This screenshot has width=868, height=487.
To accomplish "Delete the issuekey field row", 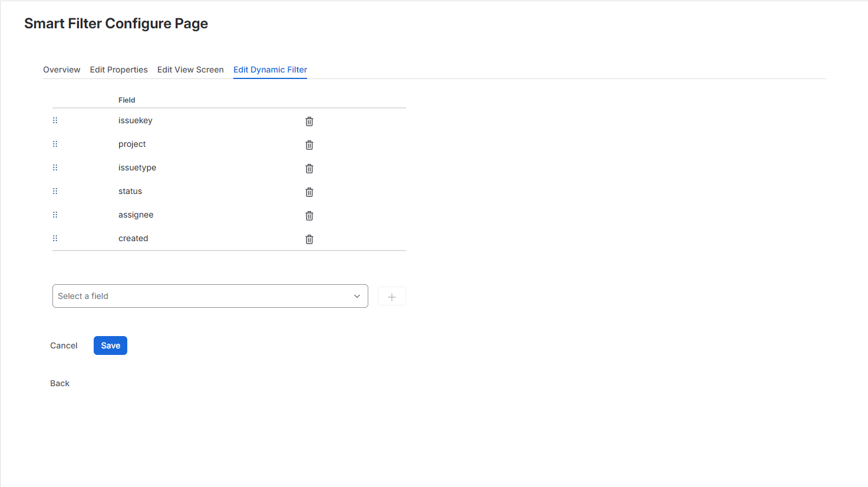I will pos(309,121).
